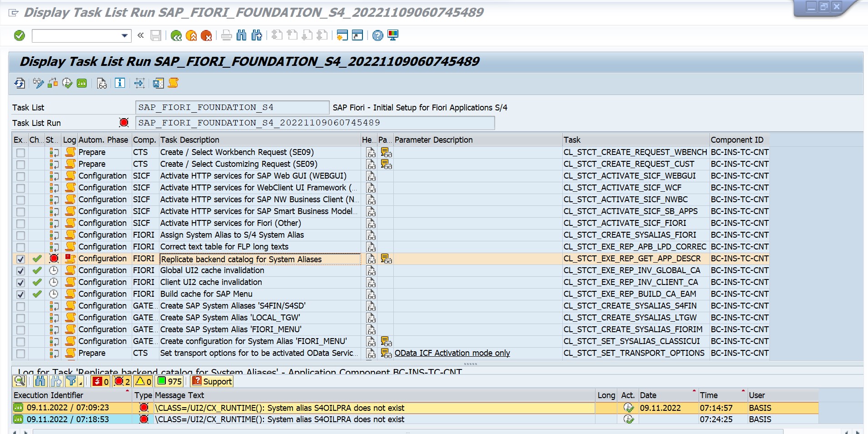Open log icon for Replicate backend catalog row

(x=70, y=259)
